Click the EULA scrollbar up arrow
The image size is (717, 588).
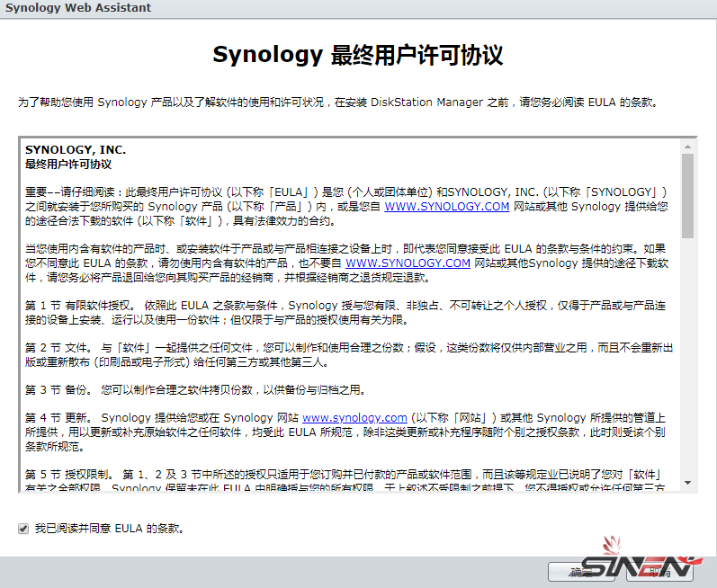687,147
